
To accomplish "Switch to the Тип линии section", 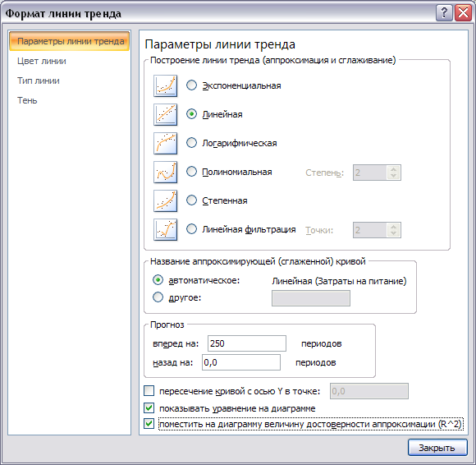I will pos(39,81).
